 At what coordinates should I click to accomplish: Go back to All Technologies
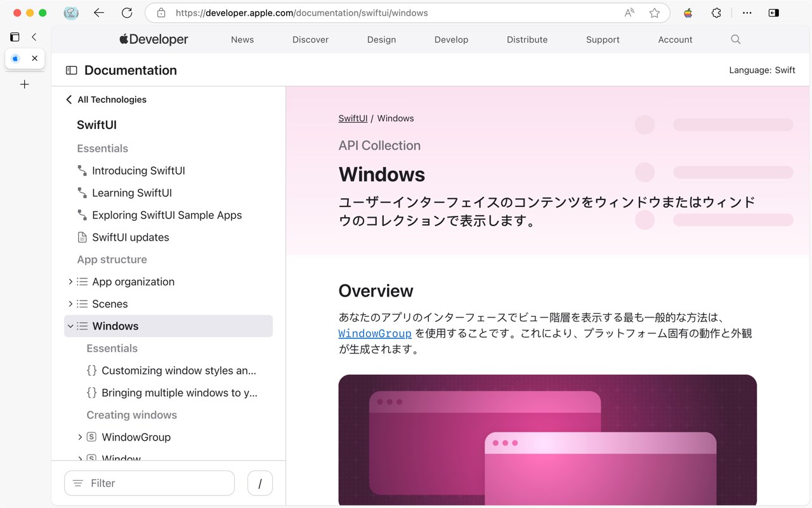[x=106, y=100]
